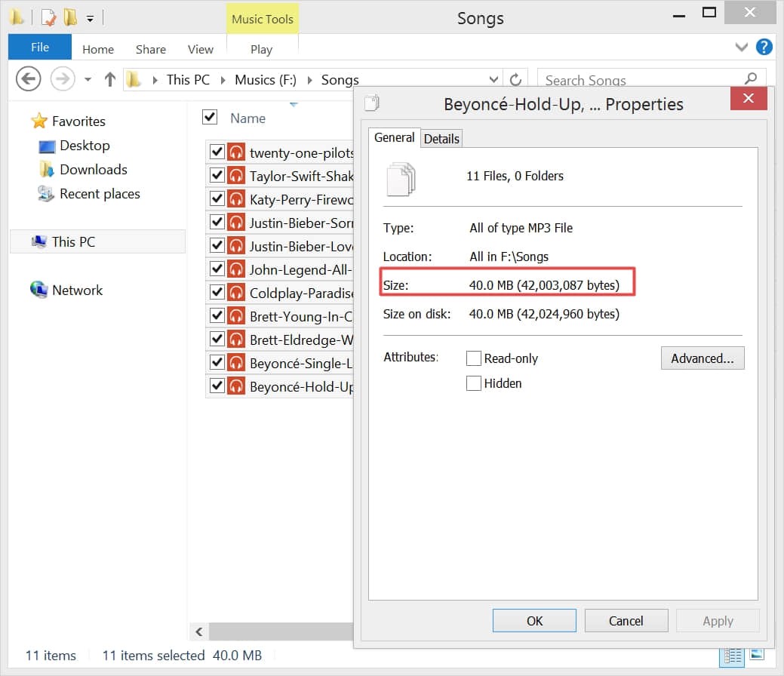Open the File menu
This screenshot has height=676, width=784.
40,48
